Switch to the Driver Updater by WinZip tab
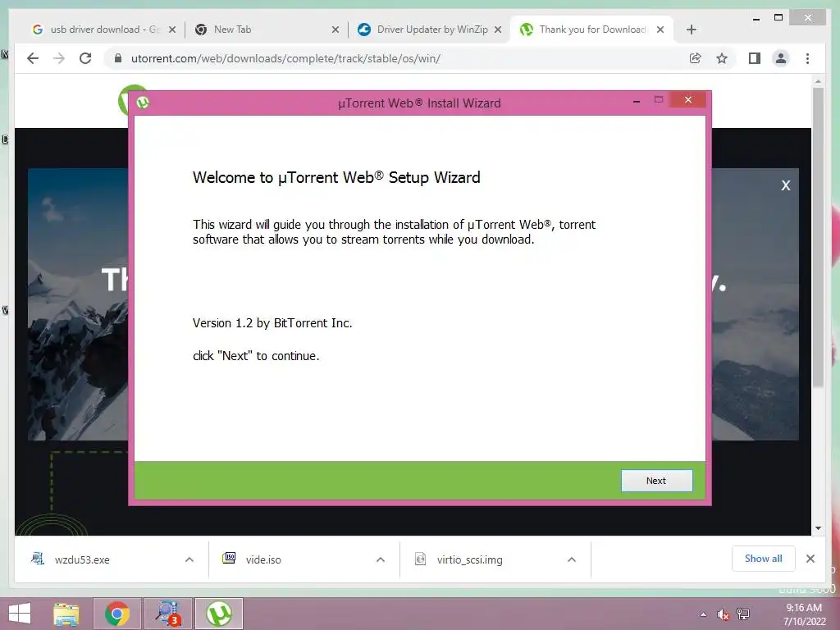Screen dimensions: 840x630 coord(431,30)
